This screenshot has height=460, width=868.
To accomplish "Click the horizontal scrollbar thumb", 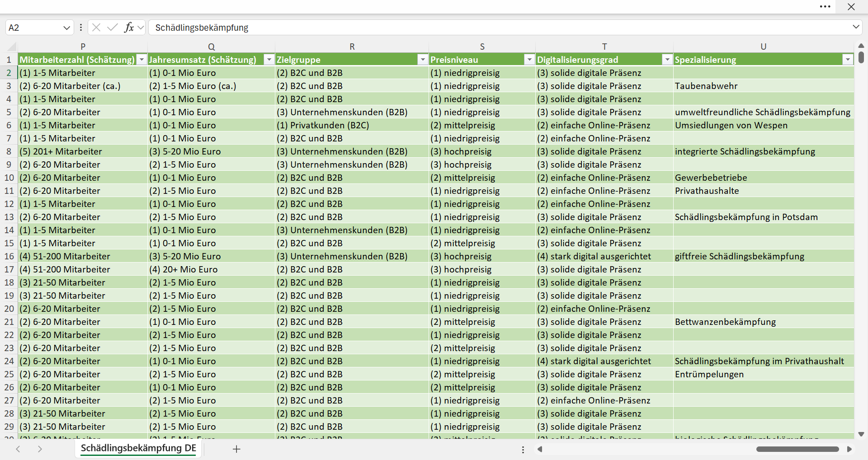I will pyautogui.click(x=797, y=449).
